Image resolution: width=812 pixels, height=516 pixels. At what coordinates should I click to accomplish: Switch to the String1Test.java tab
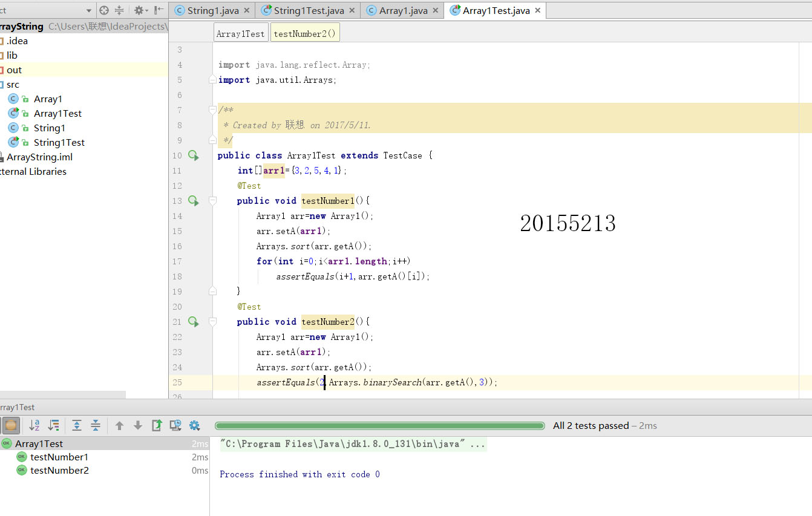tap(309, 10)
